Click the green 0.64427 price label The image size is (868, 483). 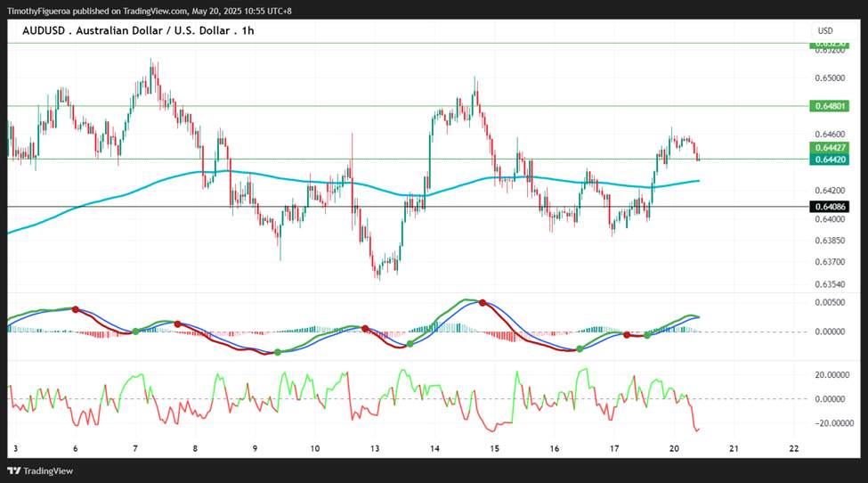point(829,147)
